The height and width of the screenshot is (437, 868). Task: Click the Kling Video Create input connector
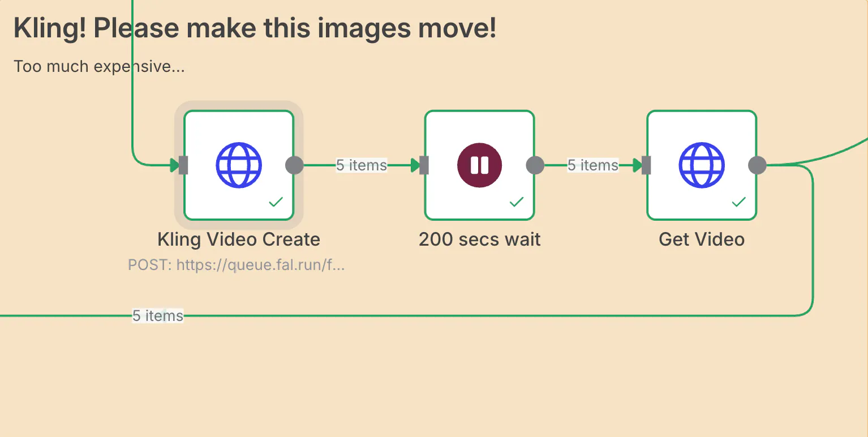click(183, 165)
